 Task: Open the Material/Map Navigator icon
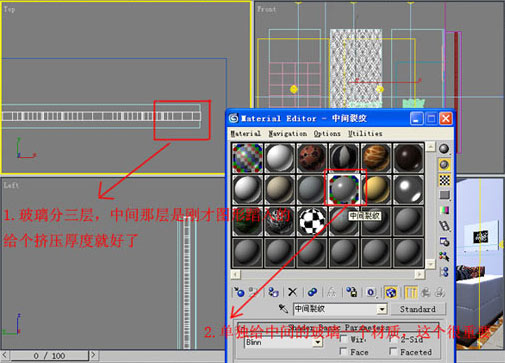click(x=444, y=272)
